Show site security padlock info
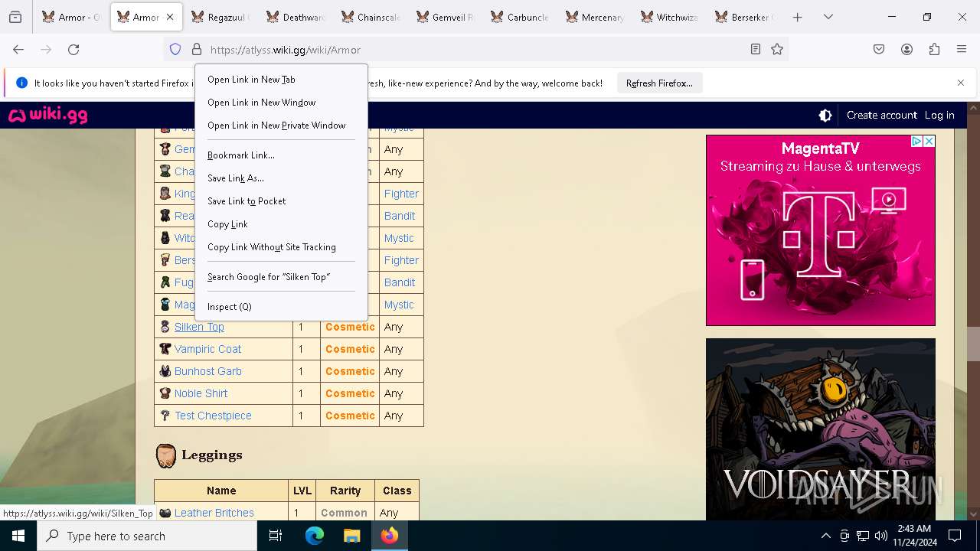 [197, 49]
